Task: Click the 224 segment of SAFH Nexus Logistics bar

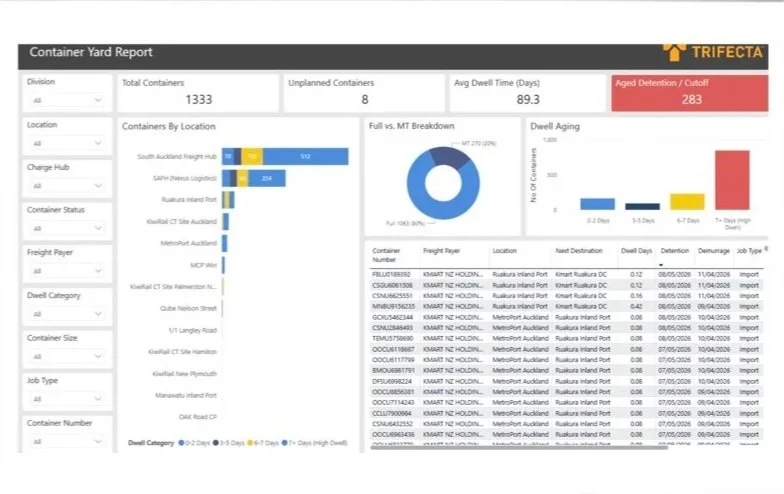Action: click(x=266, y=178)
